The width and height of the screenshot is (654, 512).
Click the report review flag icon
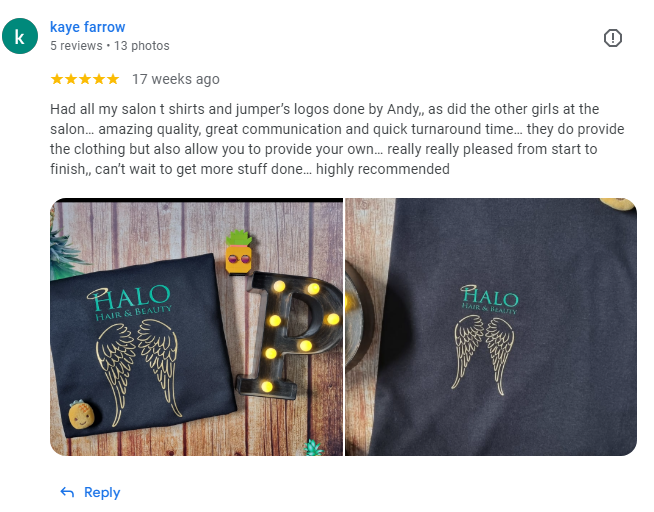coord(612,38)
